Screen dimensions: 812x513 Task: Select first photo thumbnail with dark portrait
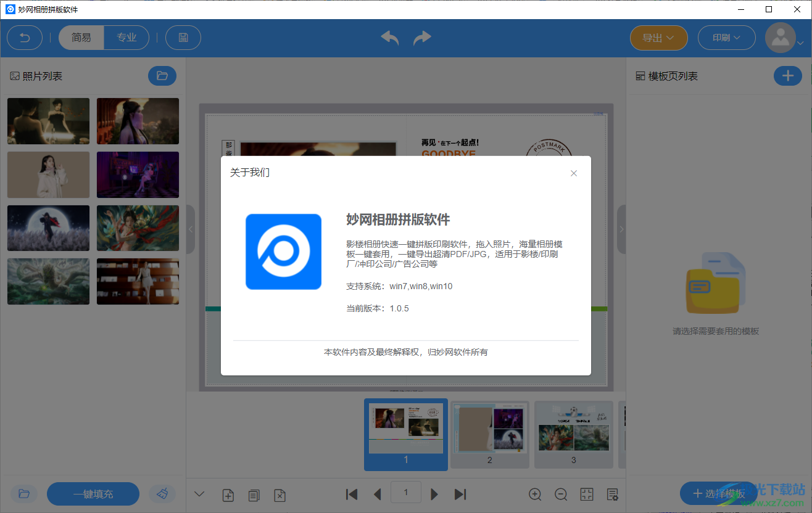pyautogui.click(x=48, y=121)
